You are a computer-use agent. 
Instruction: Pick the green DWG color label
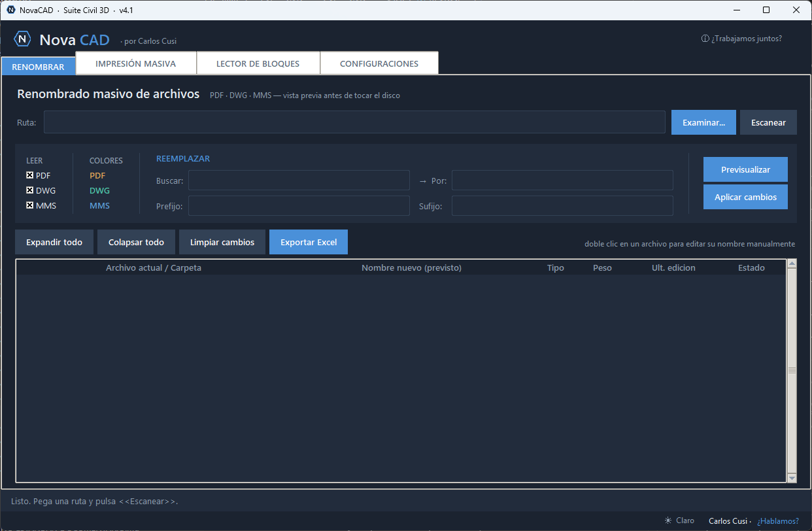[99, 190]
